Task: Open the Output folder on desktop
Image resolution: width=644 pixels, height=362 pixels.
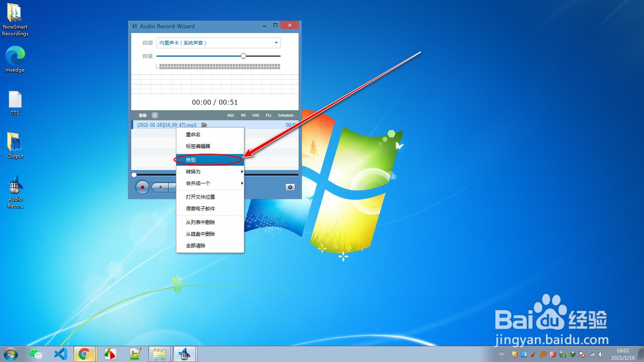Action: coord(15,146)
